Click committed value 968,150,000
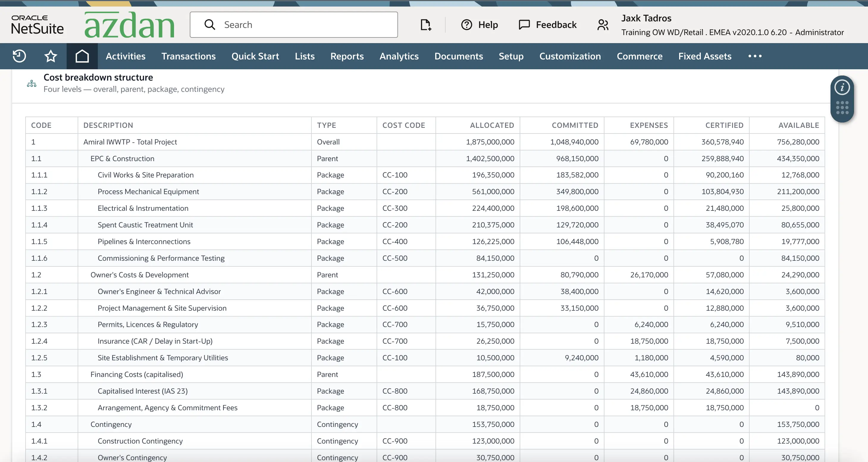The width and height of the screenshot is (868, 462). coord(577,158)
